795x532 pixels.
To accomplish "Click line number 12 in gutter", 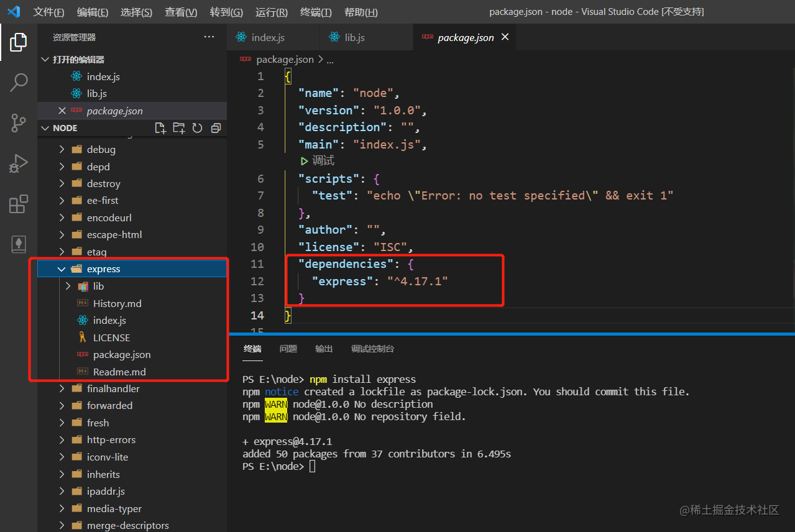I will pyautogui.click(x=257, y=281).
